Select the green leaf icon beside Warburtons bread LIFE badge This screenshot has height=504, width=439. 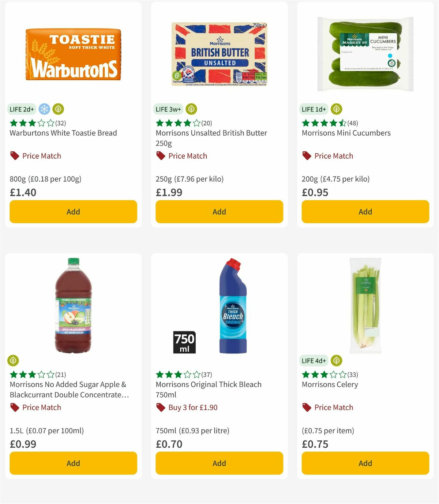click(x=57, y=109)
